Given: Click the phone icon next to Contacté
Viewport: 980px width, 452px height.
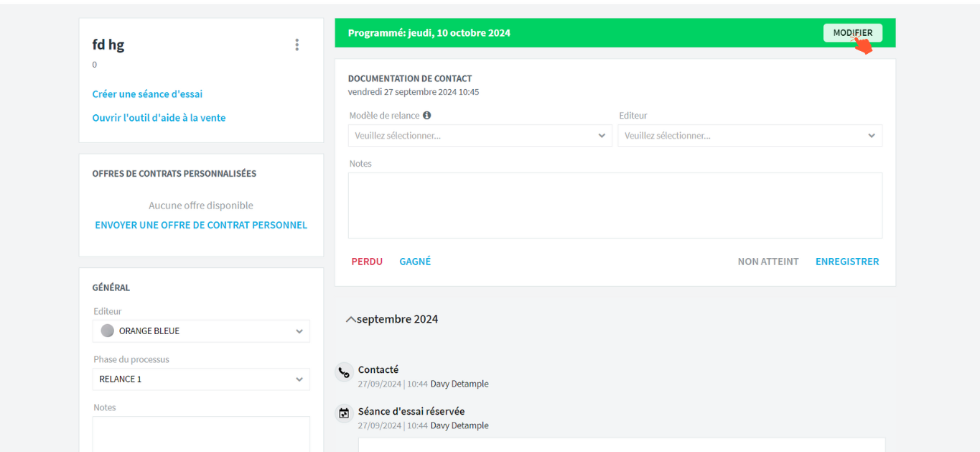Looking at the screenshot, I should [x=345, y=372].
